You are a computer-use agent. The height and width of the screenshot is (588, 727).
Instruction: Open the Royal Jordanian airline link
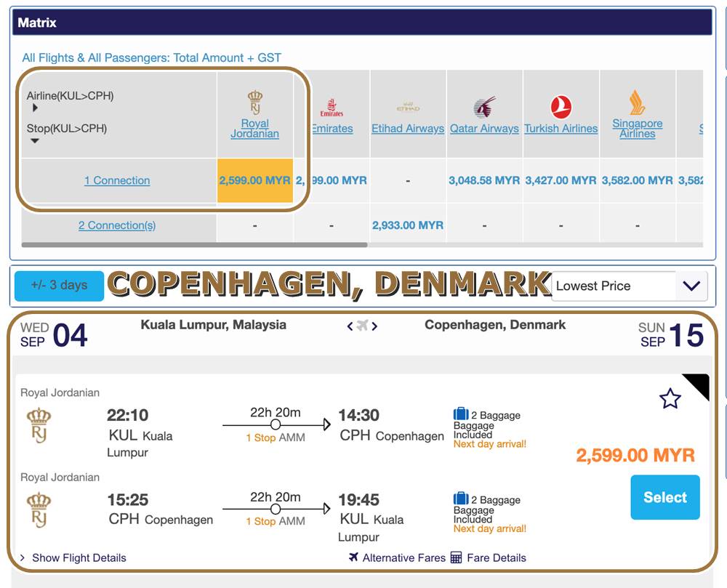click(255, 129)
